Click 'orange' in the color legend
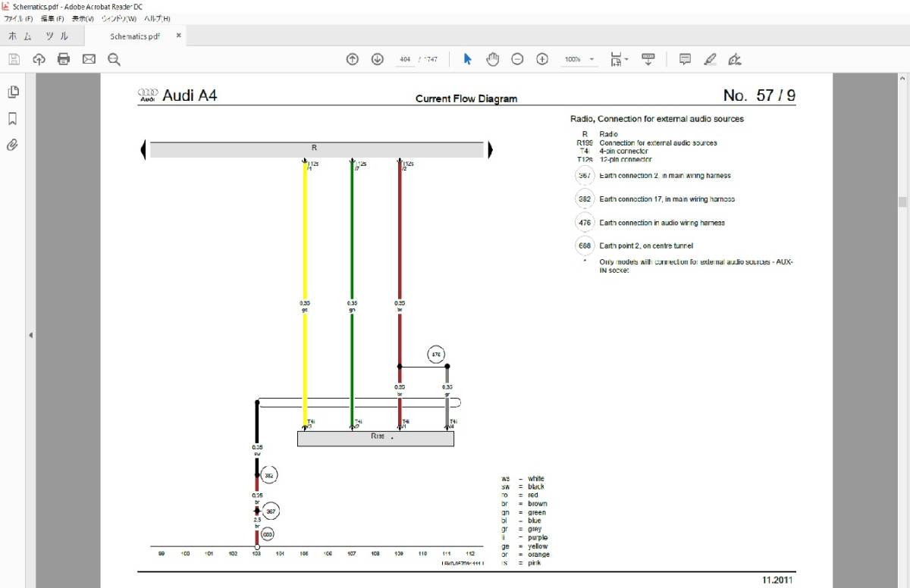The width and height of the screenshot is (910, 588). 539,555
